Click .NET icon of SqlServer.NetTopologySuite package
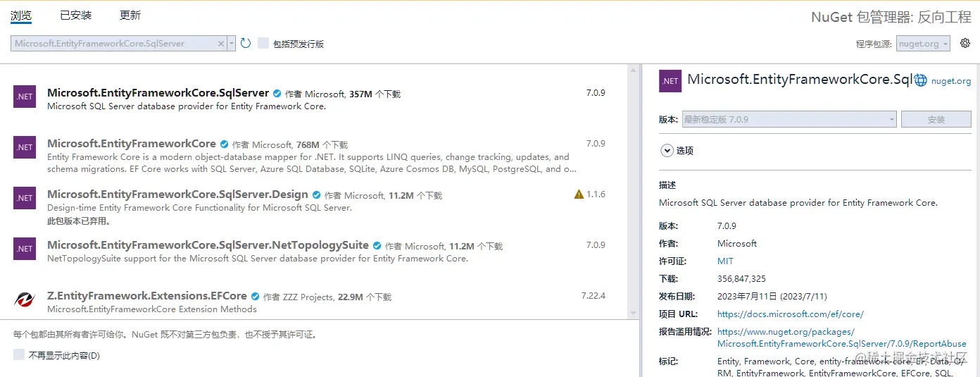The width and height of the screenshot is (980, 377). tap(25, 249)
